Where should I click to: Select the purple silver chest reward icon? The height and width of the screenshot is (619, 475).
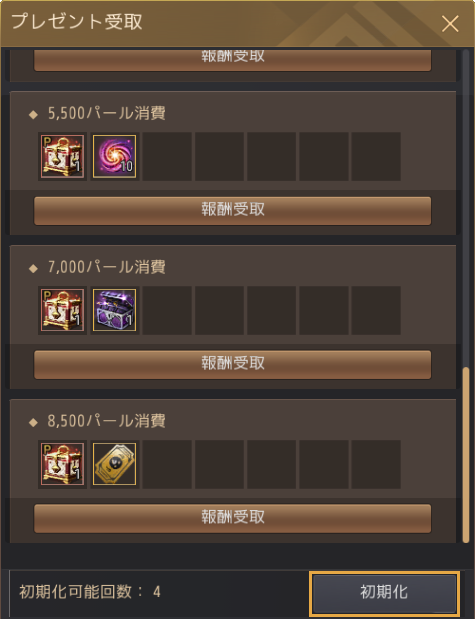pos(115,310)
